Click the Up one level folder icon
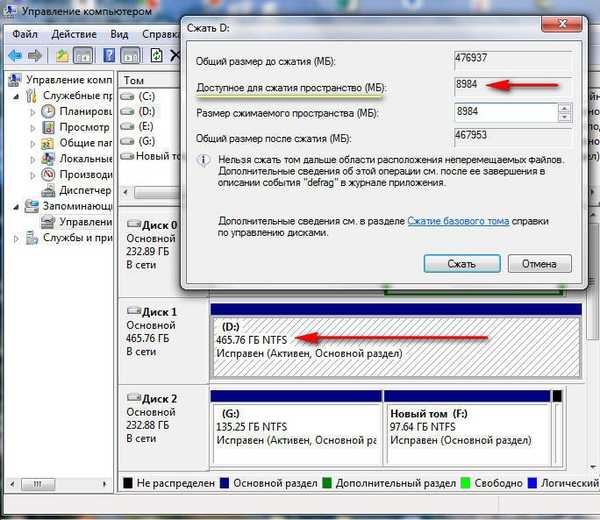Screen dimensions: 600x520 [x=63, y=55]
